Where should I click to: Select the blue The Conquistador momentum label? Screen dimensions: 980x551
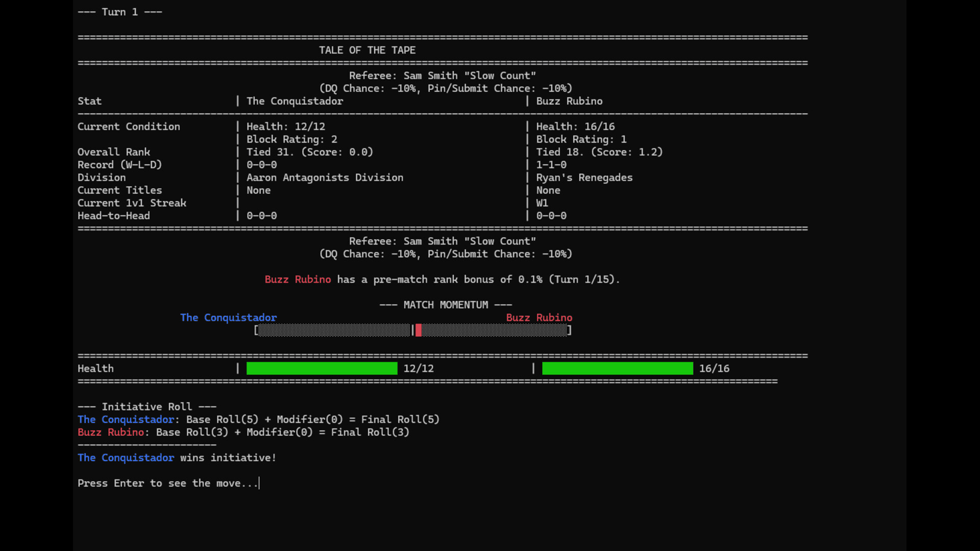228,317
